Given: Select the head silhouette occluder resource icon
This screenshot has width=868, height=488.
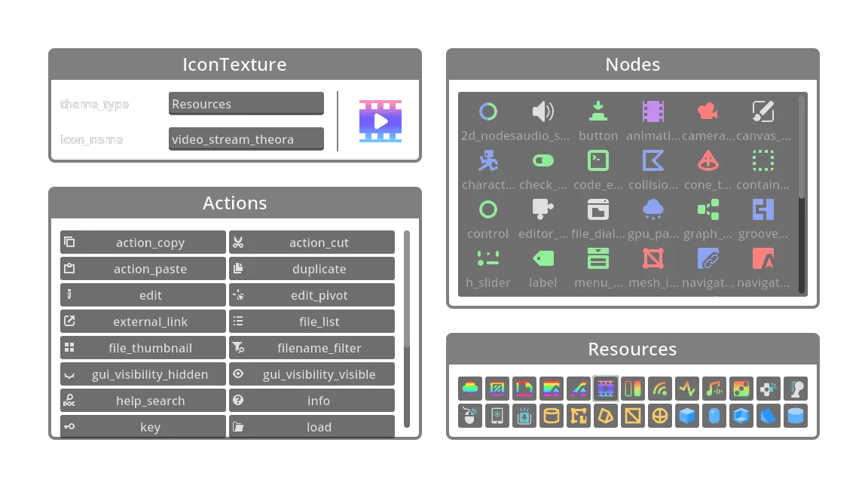Looking at the screenshot, I should [x=796, y=389].
